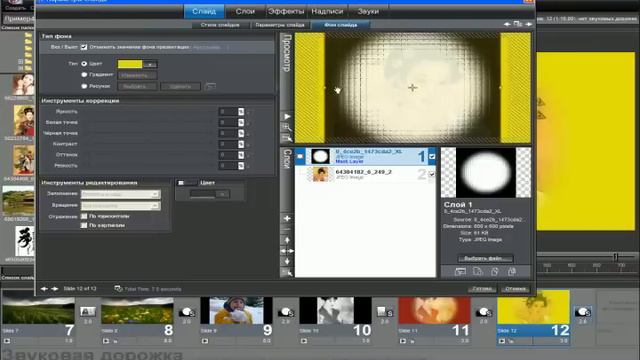640x360 pixels.
Task: Switch to the Надписи tab
Action: pos(327,11)
